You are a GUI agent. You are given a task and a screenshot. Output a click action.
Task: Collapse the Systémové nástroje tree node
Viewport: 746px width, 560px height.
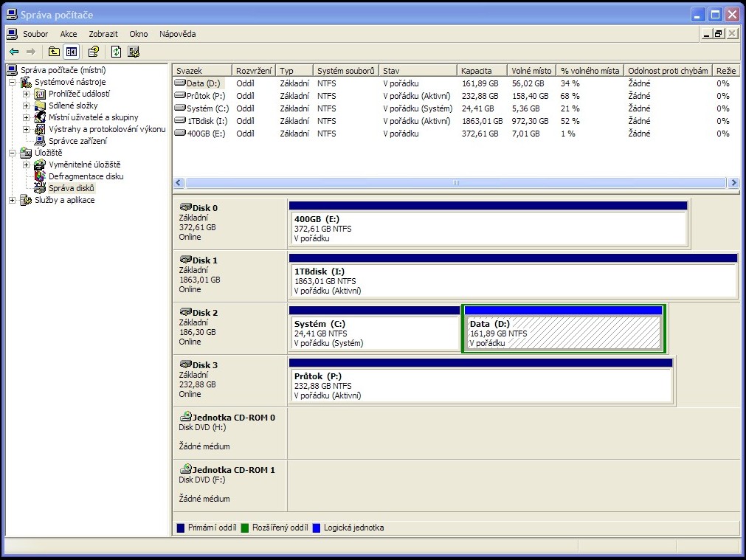(x=13, y=82)
